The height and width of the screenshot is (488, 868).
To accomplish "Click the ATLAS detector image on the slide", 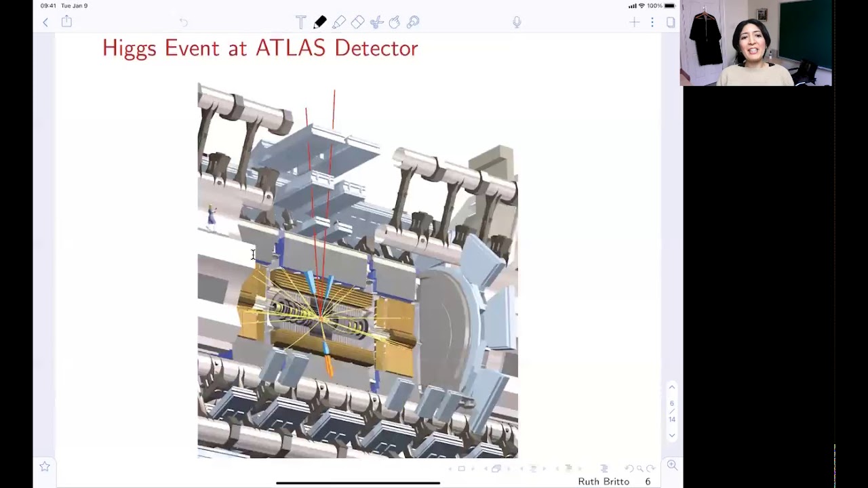I will pyautogui.click(x=357, y=270).
